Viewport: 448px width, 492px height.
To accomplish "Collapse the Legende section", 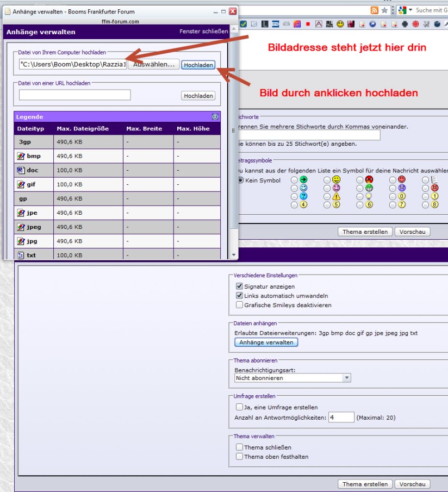I will (x=215, y=116).
